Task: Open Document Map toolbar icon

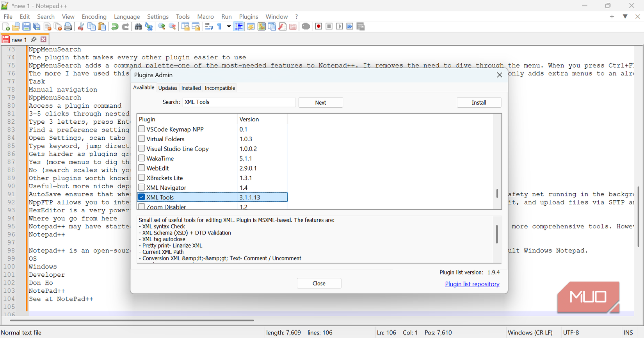Action: (x=262, y=27)
